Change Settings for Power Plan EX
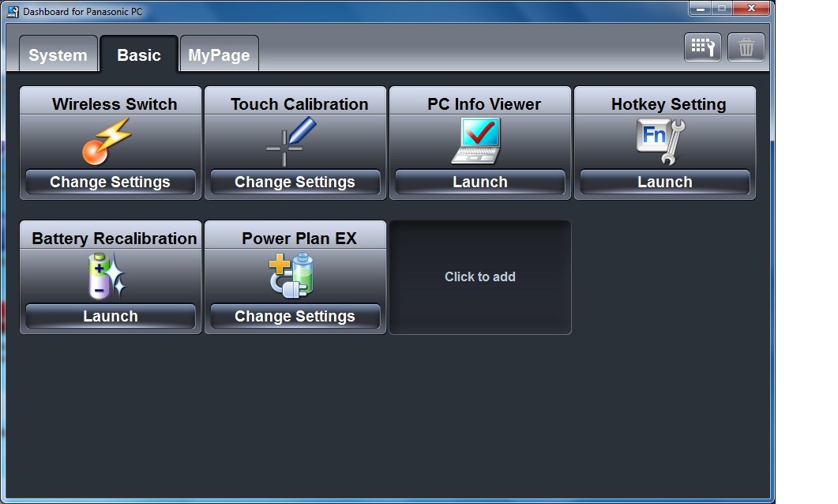Screen dimensions: 838x504 point(295,316)
